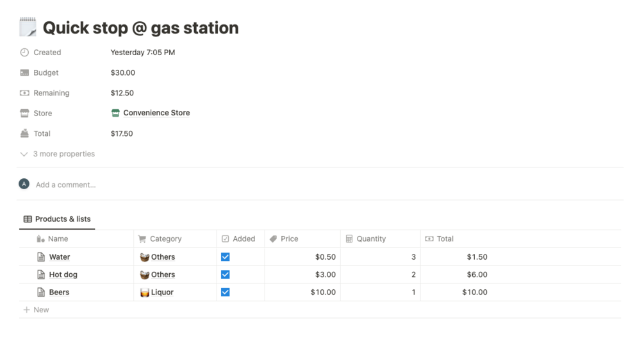The image size is (644, 345).
Task: Click the whiskey glass icon beside Liquor
Action: click(144, 292)
